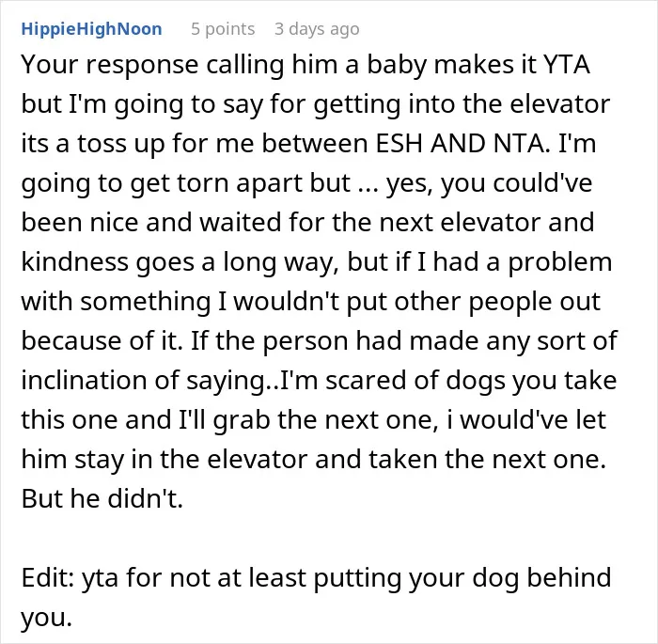This screenshot has width=658, height=644.
Task: Click the word 'YTA' in first line
Action: point(567,65)
